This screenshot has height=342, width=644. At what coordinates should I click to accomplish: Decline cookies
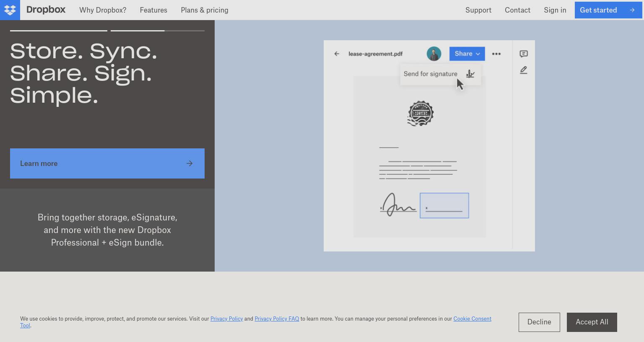(x=539, y=322)
